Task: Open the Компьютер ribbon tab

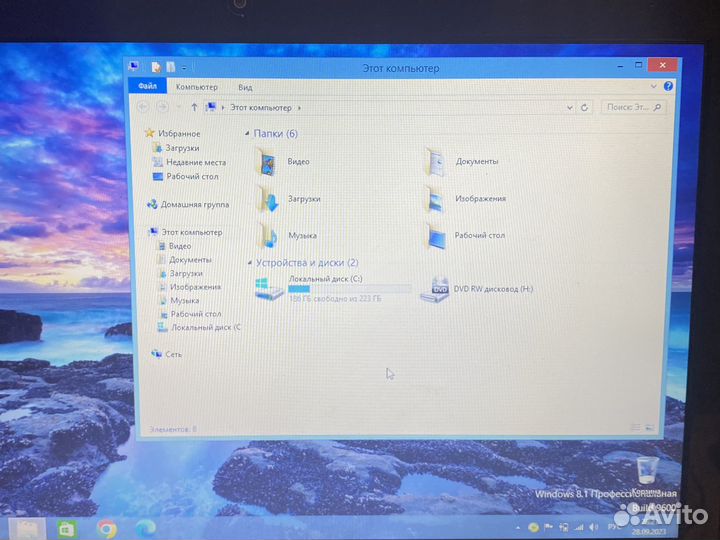Action: [197, 87]
